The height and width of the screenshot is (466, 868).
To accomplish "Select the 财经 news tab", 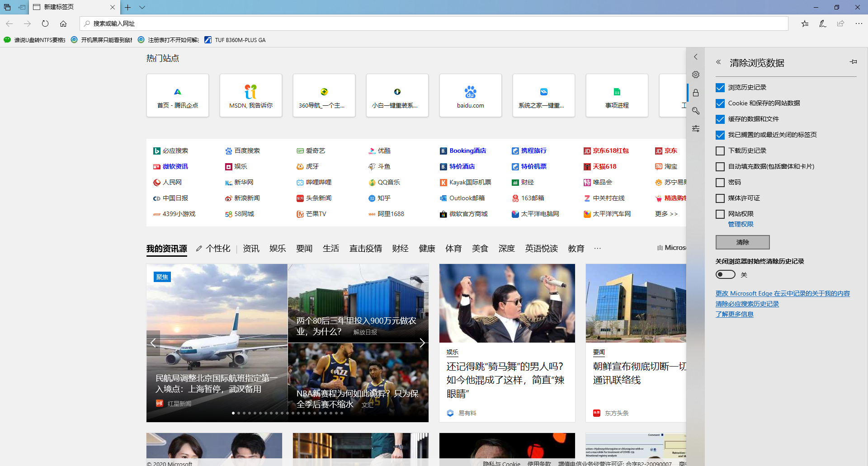I will pos(400,249).
